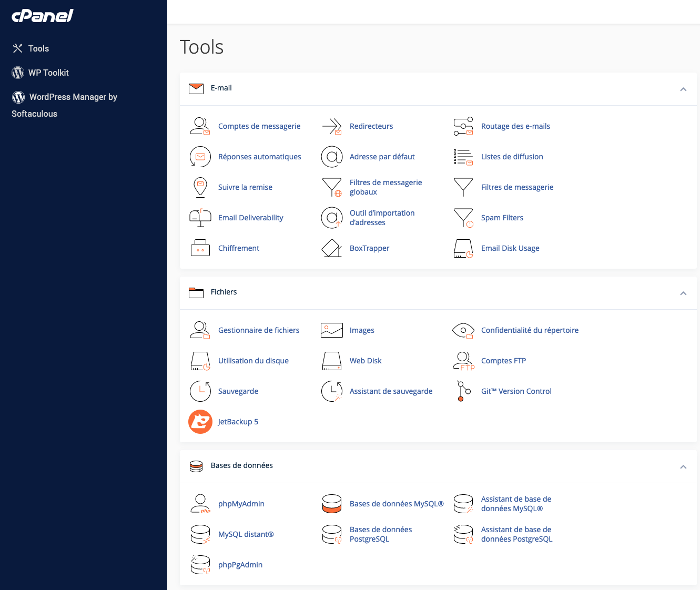
Task: Click the Comptes FTP link
Action: tap(503, 361)
